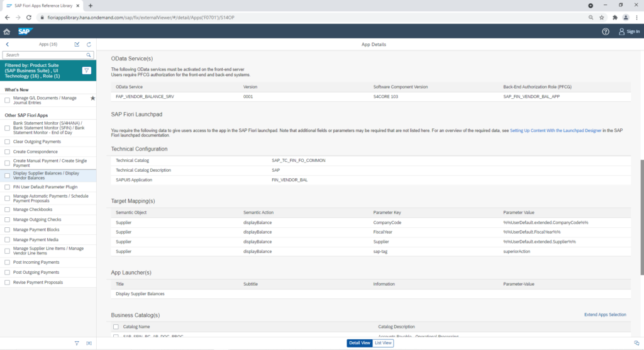Open filter settings in the teal banner
644x350 pixels.
(x=87, y=71)
